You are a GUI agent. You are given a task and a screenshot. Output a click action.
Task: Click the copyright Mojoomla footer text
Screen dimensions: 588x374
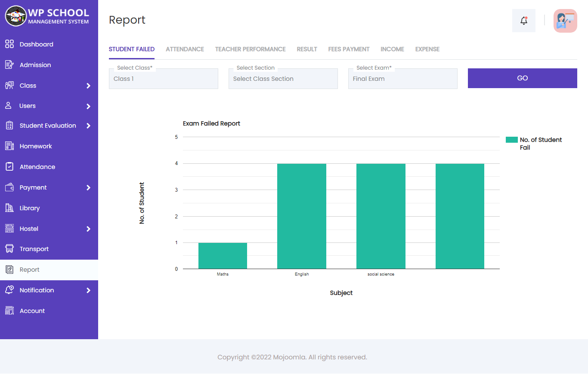(x=292, y=357)
